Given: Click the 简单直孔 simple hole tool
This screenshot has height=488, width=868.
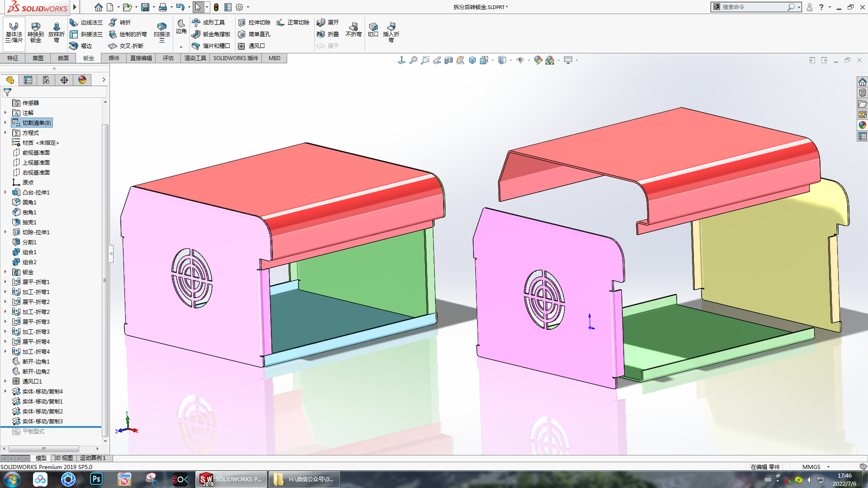Looking at the screenshot, I should pyautogui.click(x=254, y=34).
